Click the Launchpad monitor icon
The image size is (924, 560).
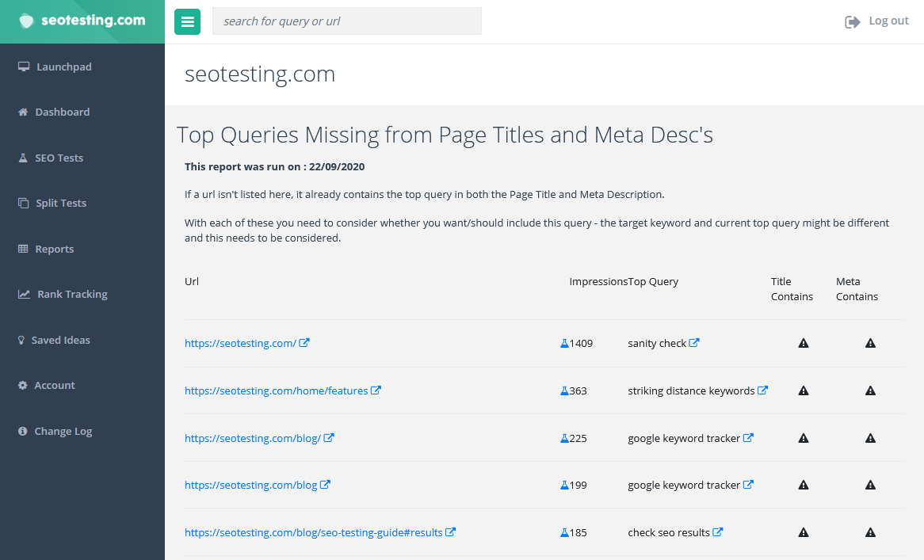24,67
